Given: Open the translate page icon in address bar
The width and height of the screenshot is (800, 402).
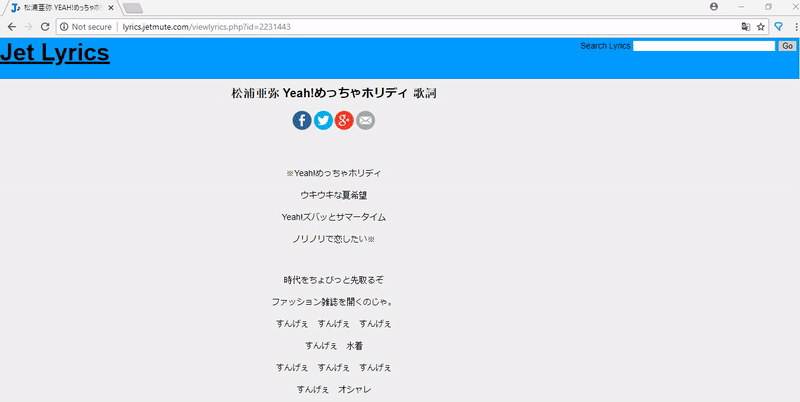Looking at the screenshot, I should click(x=745, y=27).
